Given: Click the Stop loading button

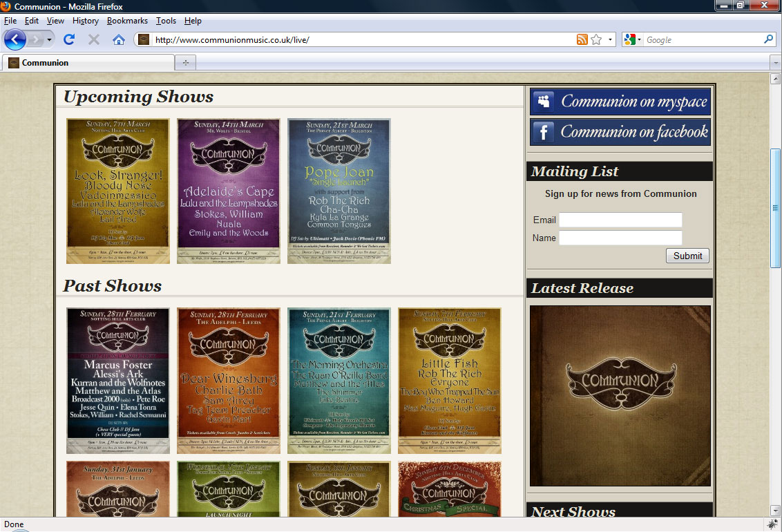Looking at the screenshot, I should (x=94, y=39).
